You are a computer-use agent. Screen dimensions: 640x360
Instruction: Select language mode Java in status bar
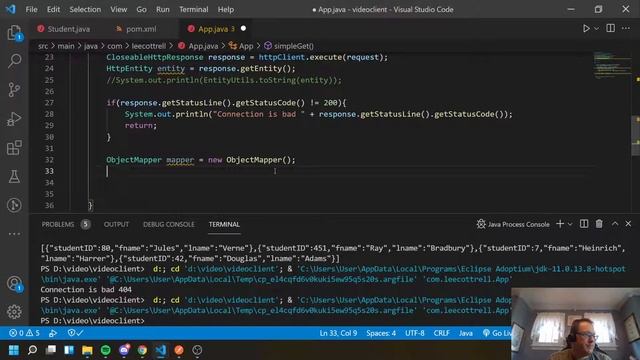(465, 333)
